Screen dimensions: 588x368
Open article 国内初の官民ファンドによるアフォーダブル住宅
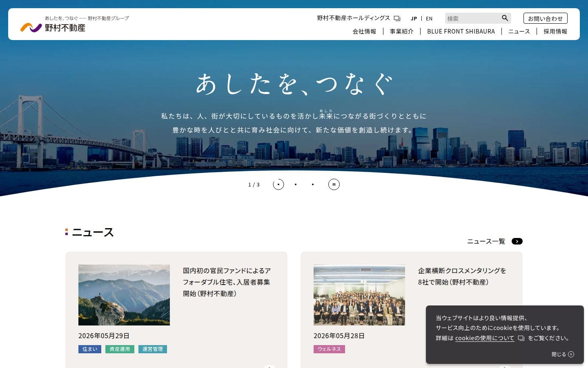(227, 282)
